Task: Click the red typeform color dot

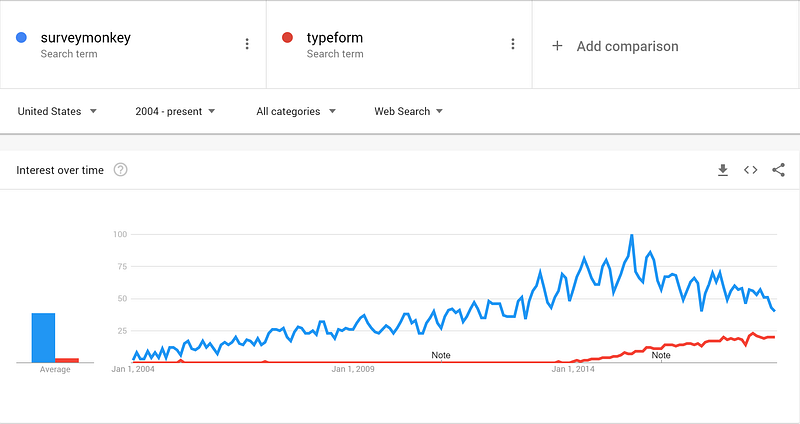Action: [287, 38]
